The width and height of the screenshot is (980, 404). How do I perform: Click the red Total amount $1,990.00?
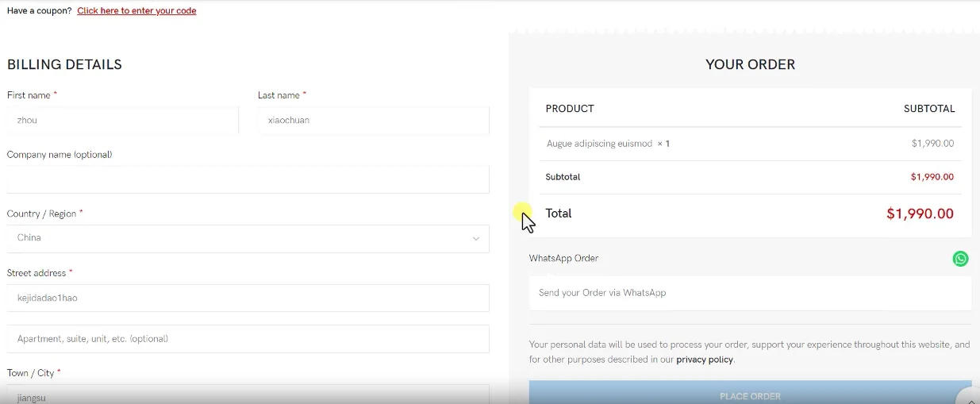coord(919,214)
